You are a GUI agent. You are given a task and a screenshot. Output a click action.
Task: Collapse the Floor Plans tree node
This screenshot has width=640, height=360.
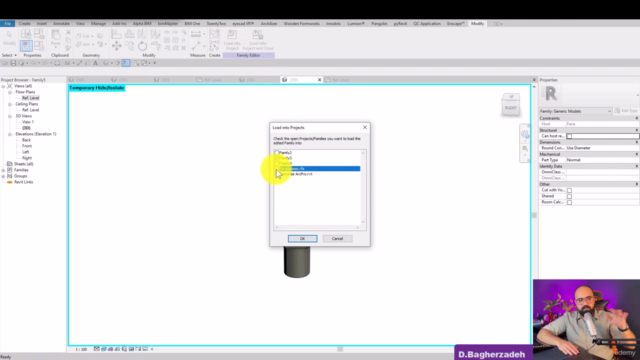point(9,92)
